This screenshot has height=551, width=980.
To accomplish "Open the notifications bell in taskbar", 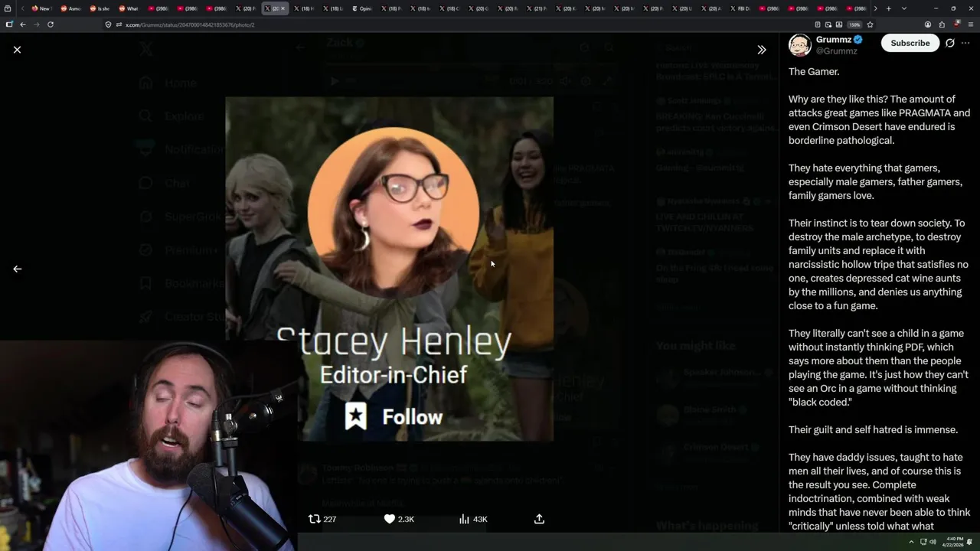I will pyautogui.click(x=970, y=542).
